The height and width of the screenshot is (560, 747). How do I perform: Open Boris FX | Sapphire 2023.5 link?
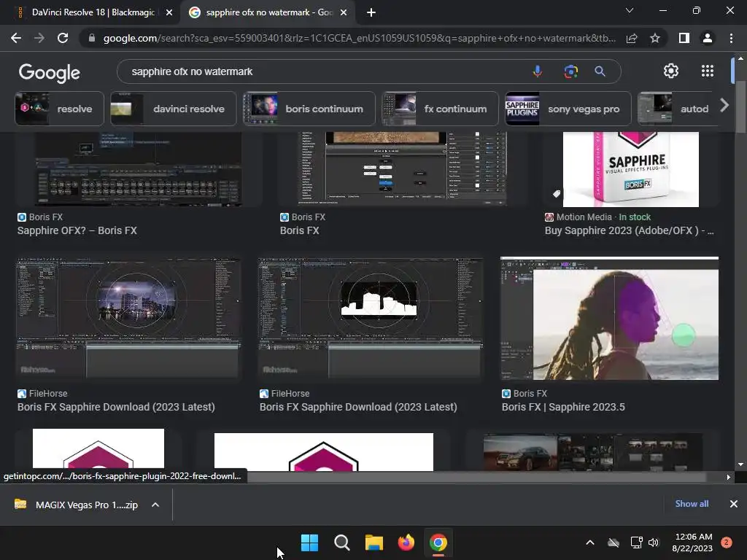(x=563, y=407)
